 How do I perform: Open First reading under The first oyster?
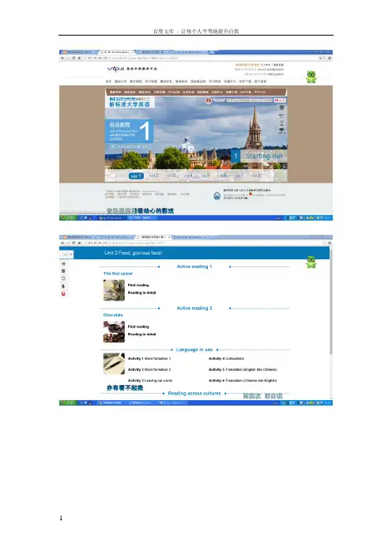coord(138,285)
